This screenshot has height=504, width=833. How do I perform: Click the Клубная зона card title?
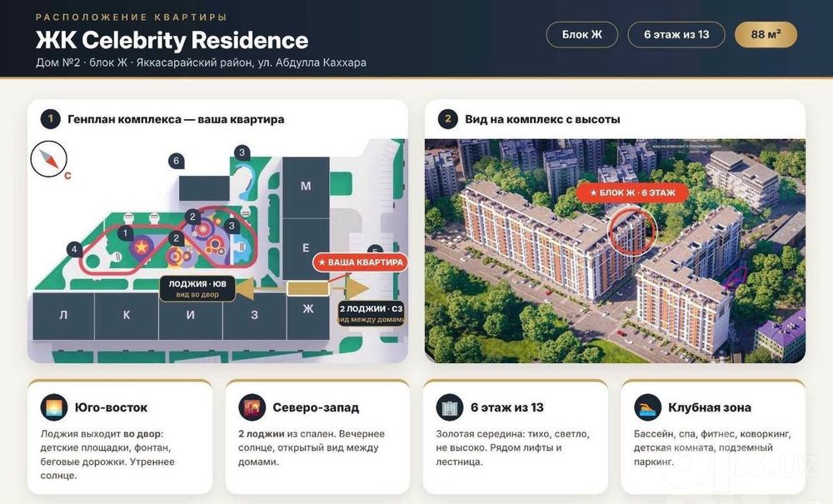pyautogui.click(x=710, y=408)
